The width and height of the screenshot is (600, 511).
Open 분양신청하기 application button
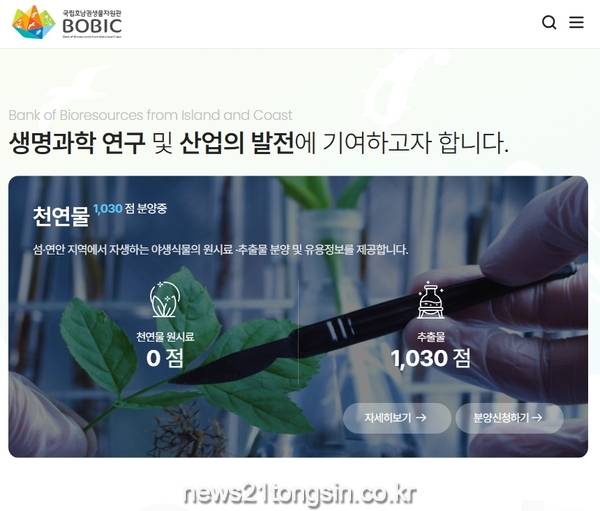(x=509, y=418)
